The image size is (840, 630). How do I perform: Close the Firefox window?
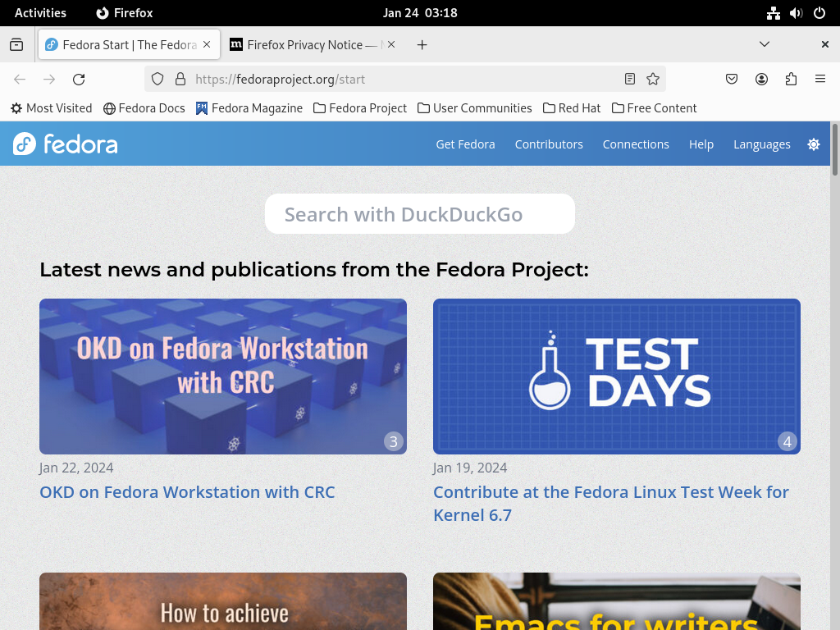coord(825,44)
